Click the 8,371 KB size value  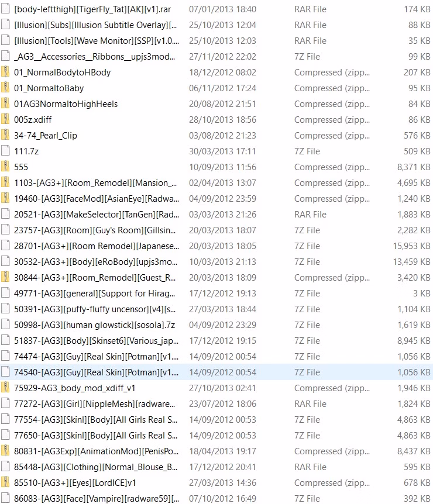pyautogui.click(x=414, y=167)
